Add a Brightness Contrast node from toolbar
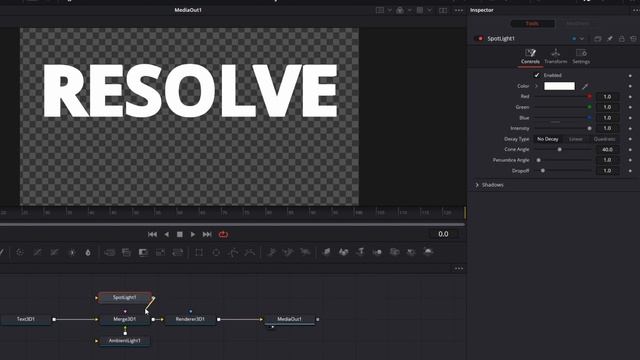This screenshot has height=360, width=640. [72, 253]
